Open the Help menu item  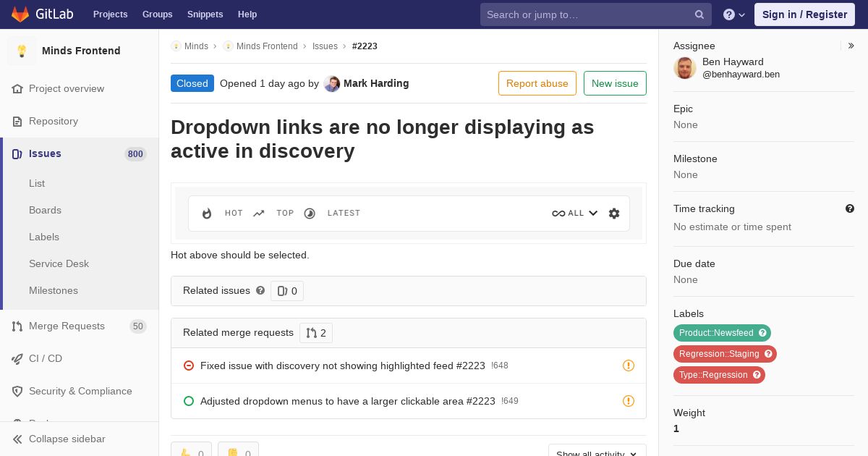pos(247,14)
